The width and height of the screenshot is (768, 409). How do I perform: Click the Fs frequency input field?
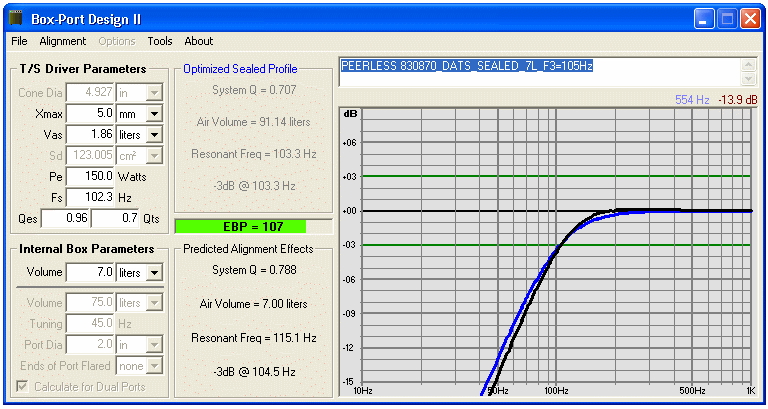[x=90, y=197]
